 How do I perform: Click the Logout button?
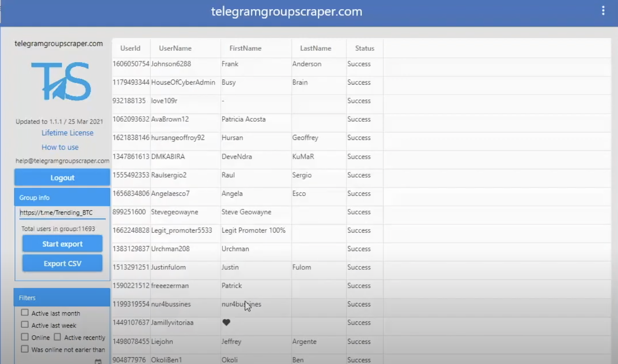[62, 177]
